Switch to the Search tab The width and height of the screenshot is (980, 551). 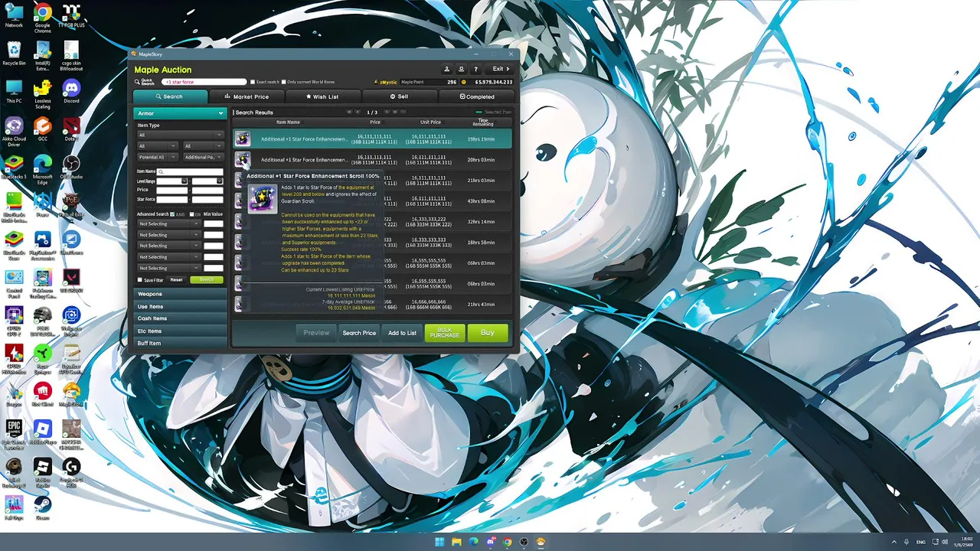point(170,96)
